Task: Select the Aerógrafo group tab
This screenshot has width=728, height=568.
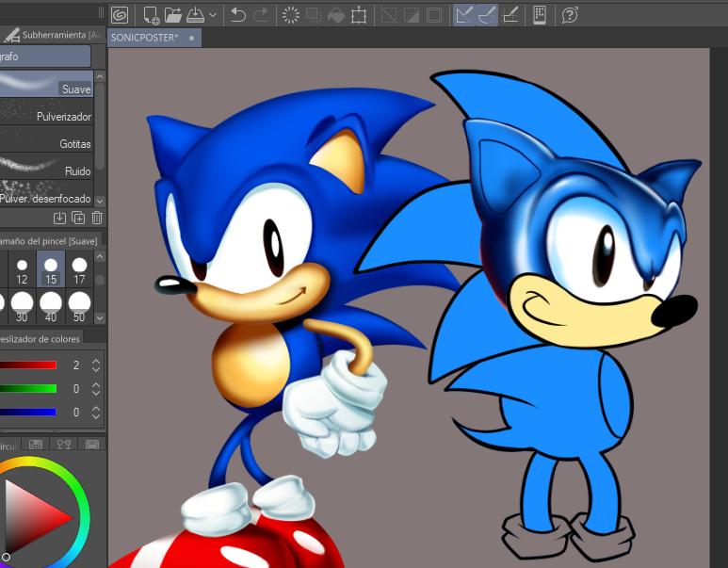Action: 45,57
